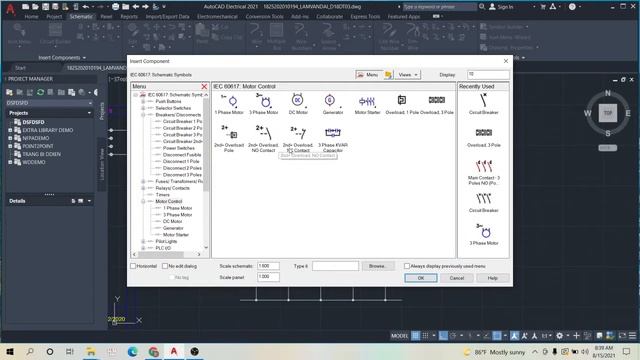
Task: Open the Import/Export Data tab
Action: 167,17
